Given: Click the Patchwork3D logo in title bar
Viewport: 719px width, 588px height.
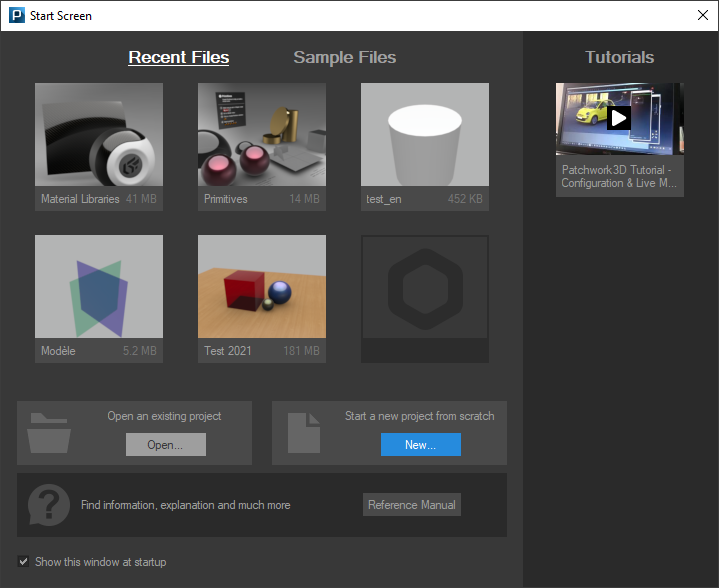Looking at the screenshot, I should 16,15.
